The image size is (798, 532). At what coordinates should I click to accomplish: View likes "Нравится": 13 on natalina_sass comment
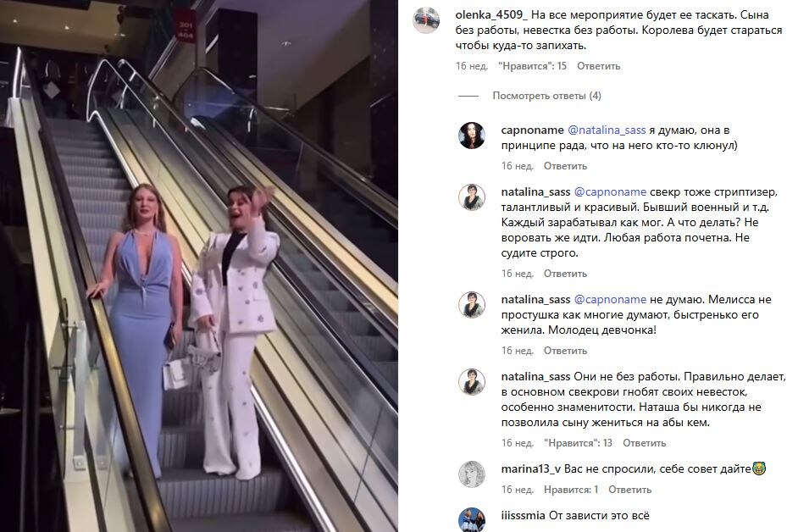point(578,443)
